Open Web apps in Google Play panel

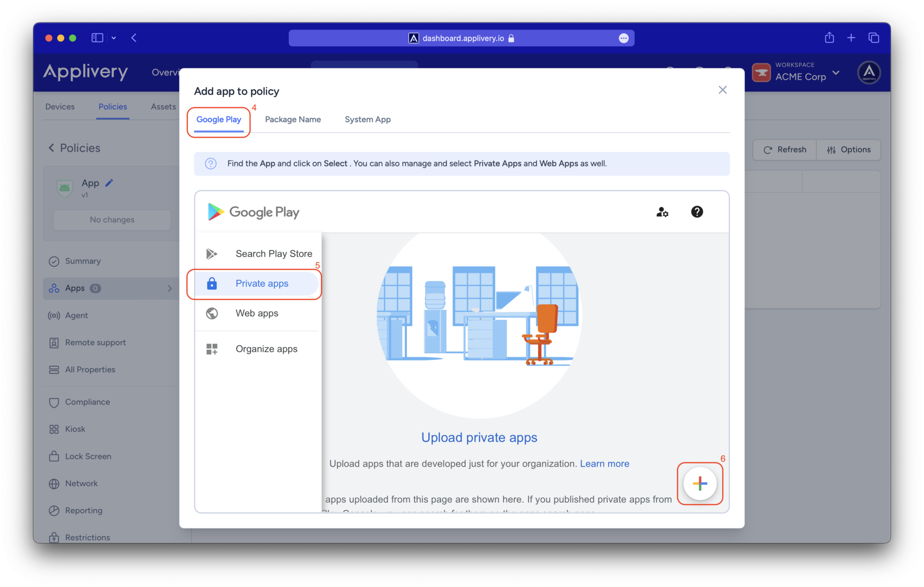coord(257,313)
